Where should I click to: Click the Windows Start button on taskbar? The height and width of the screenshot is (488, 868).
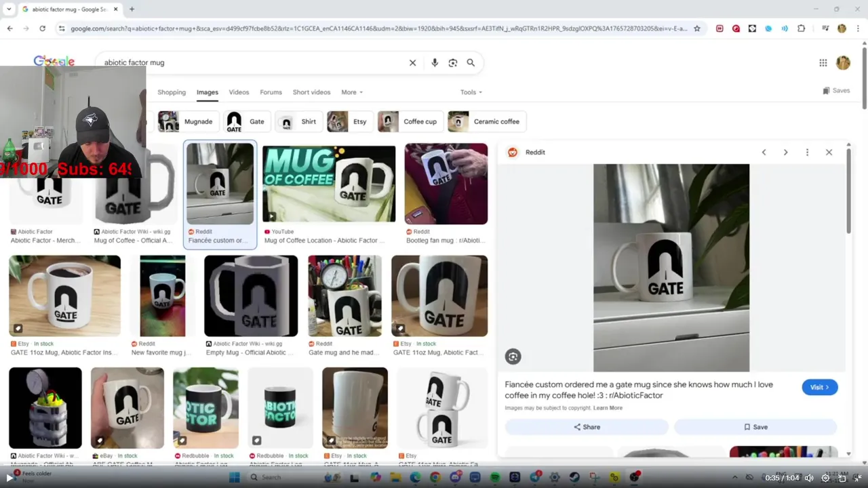tap(234, 478)
